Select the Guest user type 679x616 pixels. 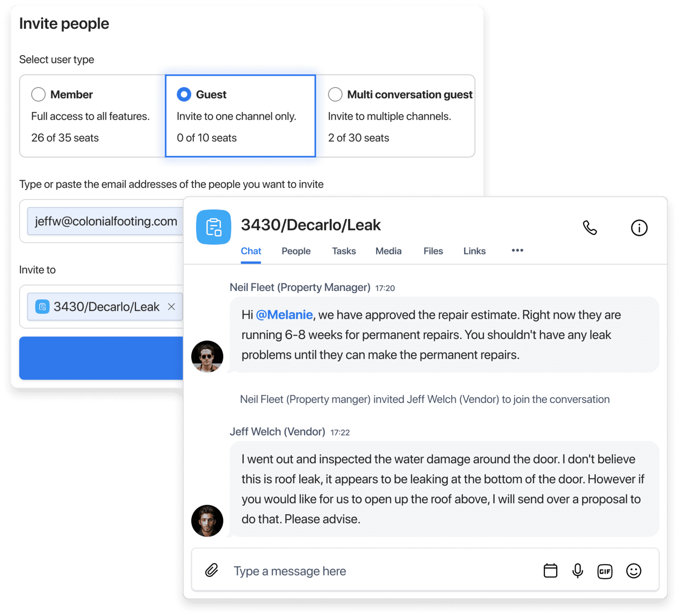(184, 94)
